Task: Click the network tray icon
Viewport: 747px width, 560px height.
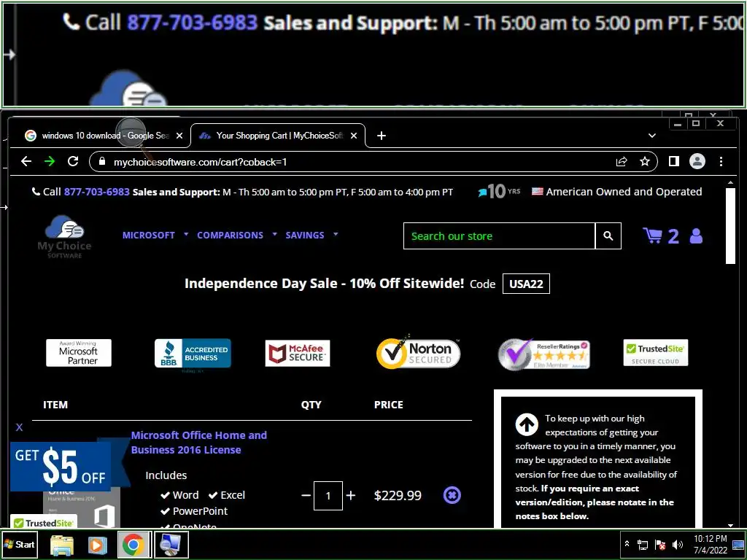Action: point(643,545)
